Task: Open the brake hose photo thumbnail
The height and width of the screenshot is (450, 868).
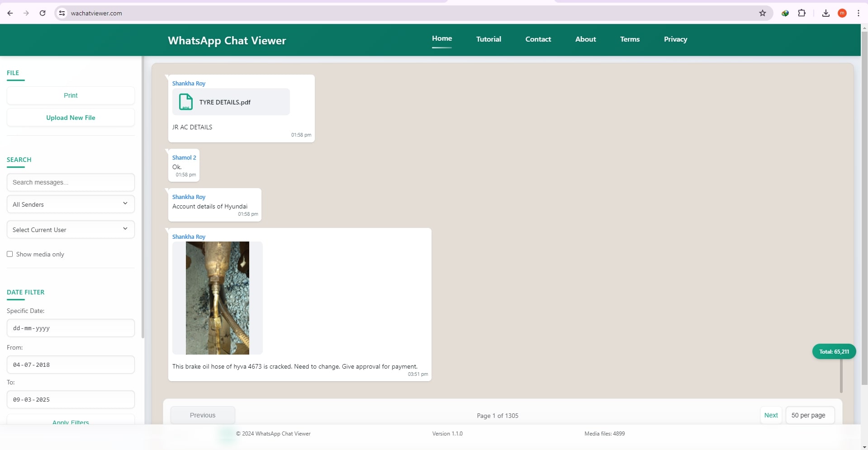Action: pos(218,298)
